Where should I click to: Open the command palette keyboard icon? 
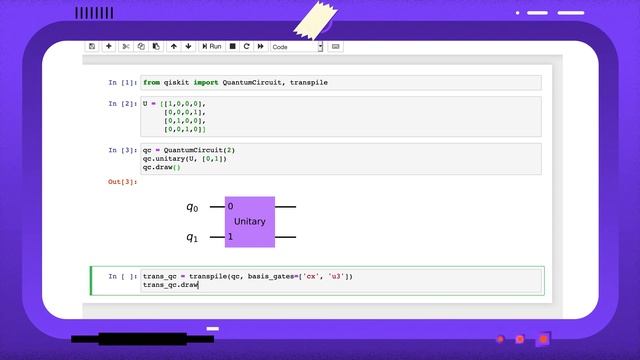pyautogui.click(x=336, y=47)
